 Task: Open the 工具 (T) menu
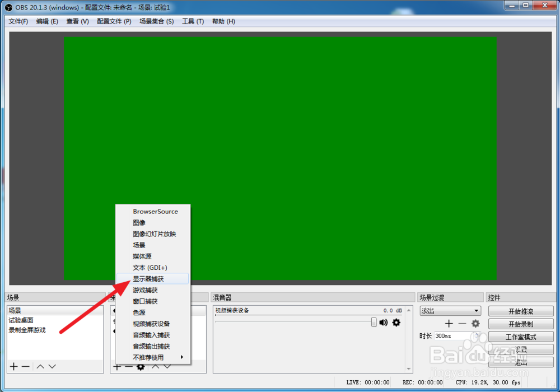(193, 21)
